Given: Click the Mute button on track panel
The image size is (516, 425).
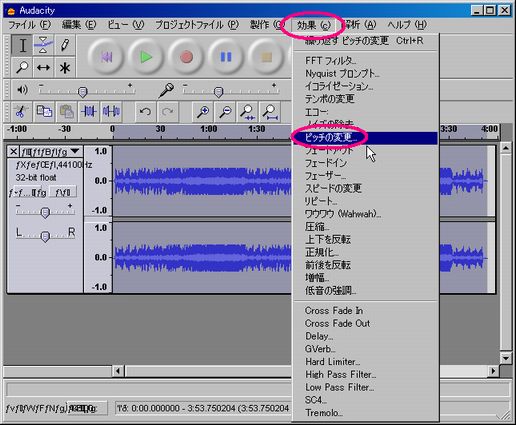Looking at the screenshot, I should tap(27, 192).
